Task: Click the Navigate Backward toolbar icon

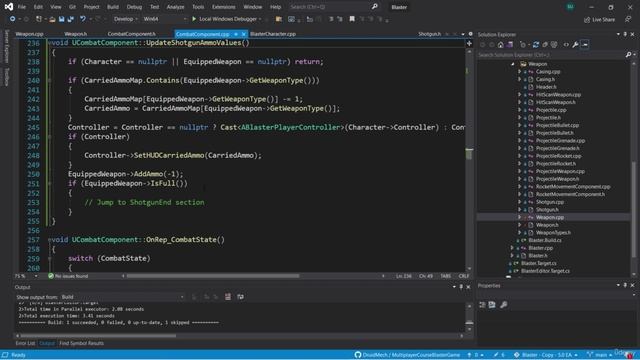Action: [13, 19]
